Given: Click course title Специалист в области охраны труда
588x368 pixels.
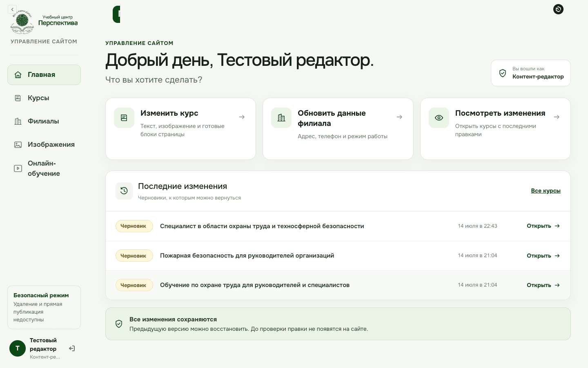Looking at the screenshot, I should (x=262, y=226).
